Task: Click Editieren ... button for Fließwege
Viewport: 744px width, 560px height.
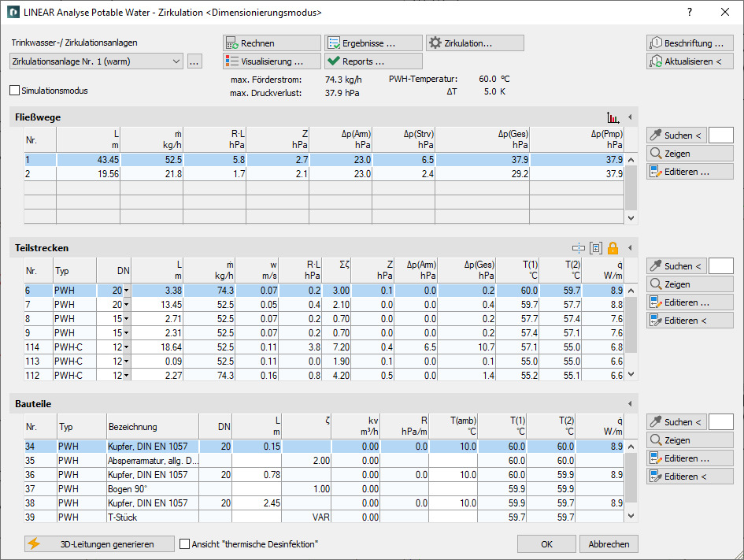Action: click(x=690, y=172)
